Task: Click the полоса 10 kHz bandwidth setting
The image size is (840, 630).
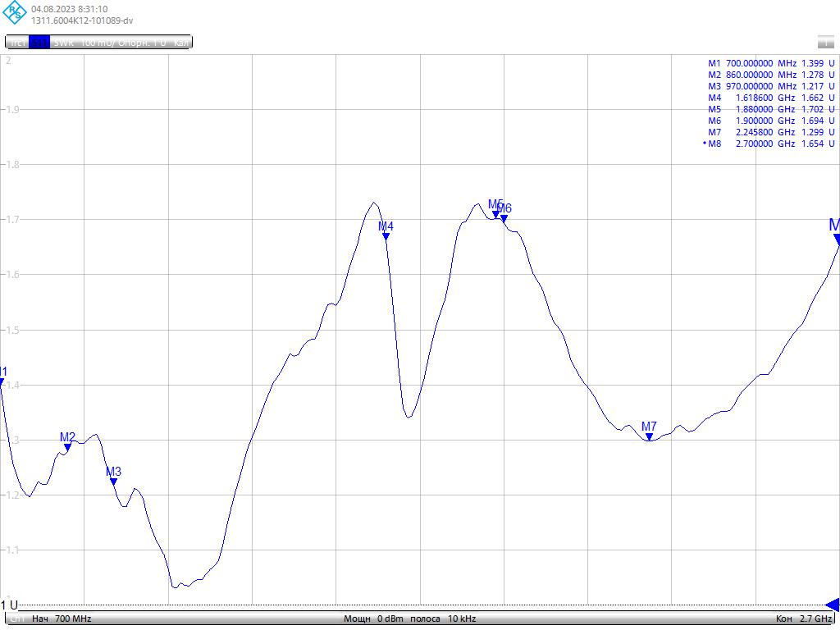Action: (443, 619)
